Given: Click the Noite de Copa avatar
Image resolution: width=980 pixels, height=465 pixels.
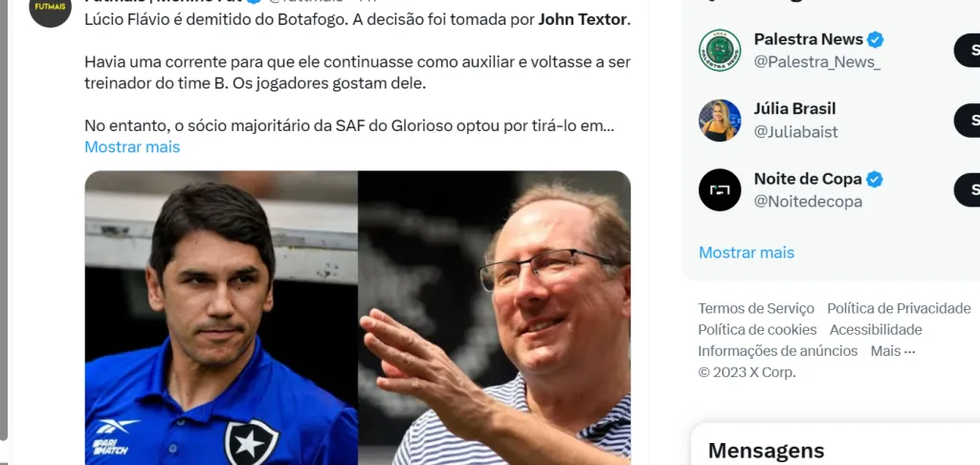Looking at the screenshot, I should coord(720,189).
